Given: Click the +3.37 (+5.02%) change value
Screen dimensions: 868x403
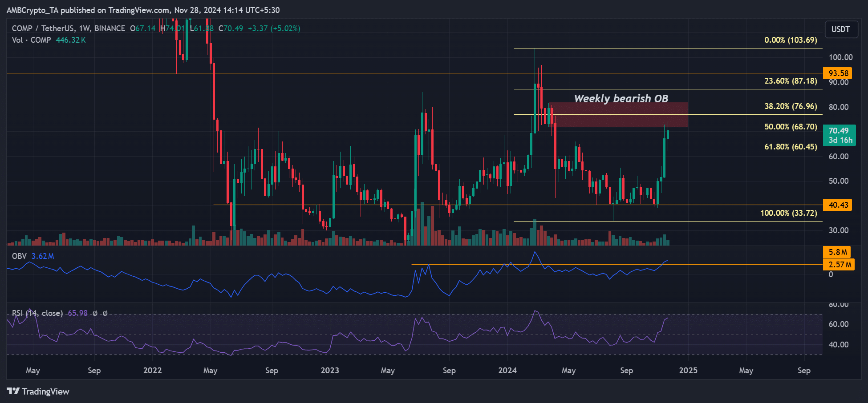Looking at the screenshot, I should click(x=274, y=28).
